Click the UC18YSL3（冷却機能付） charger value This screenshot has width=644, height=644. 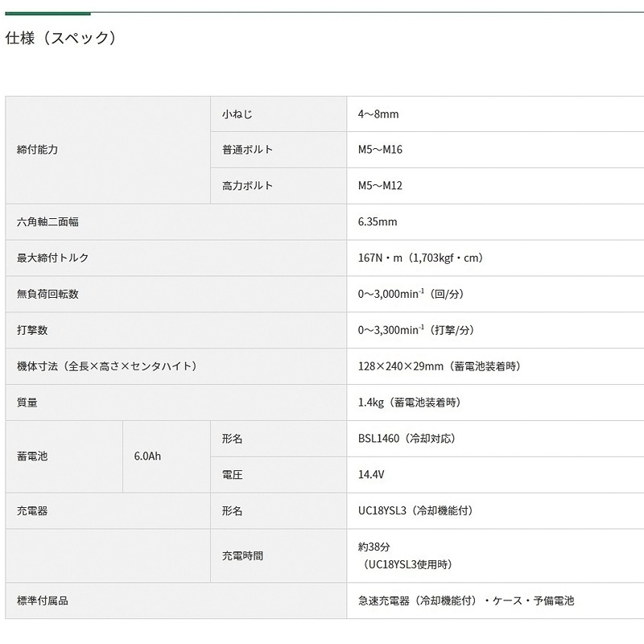pyautogui.click(x=416, y=510)
